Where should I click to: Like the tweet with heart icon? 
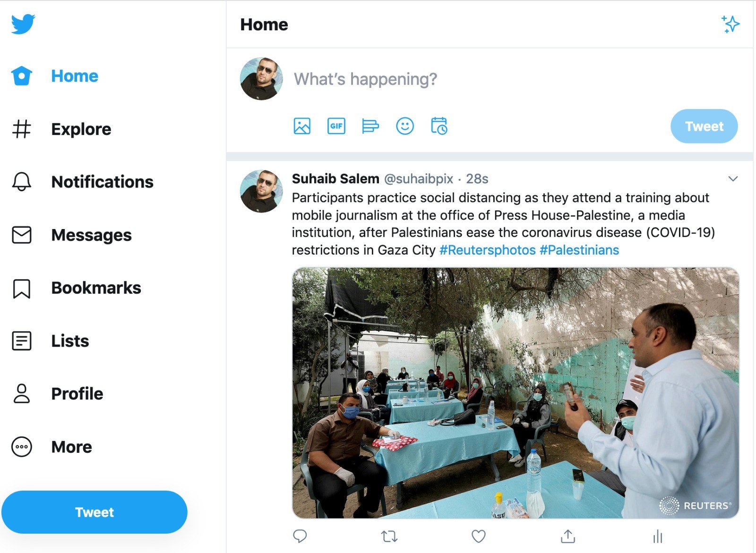coord(479,536)
